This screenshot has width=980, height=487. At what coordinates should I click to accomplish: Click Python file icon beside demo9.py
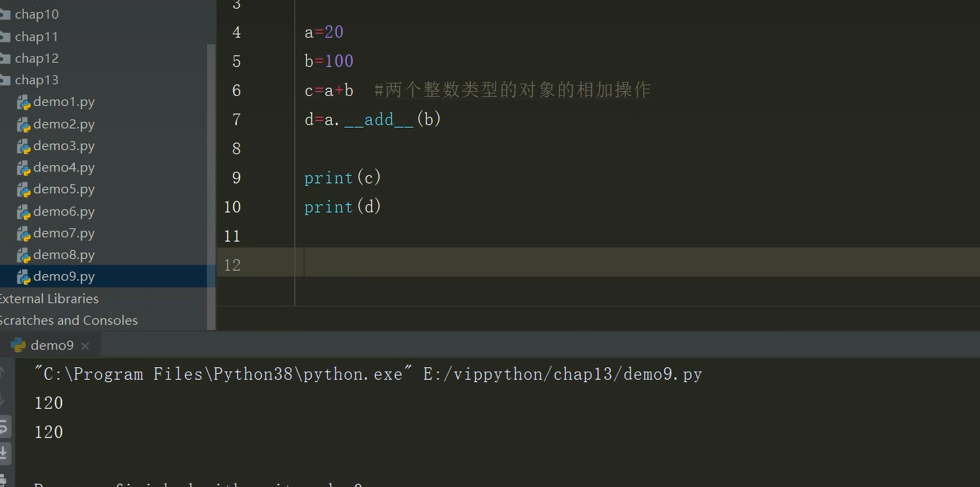[23, 277]
